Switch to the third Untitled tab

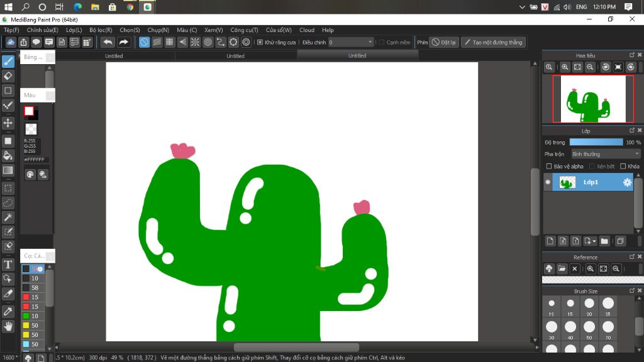(x=357, y=56)
